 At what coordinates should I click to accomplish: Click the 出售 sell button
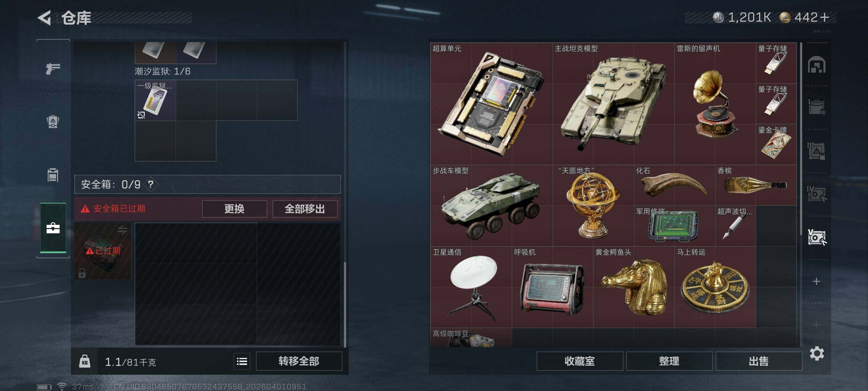pyautogui.click(x=758, y=361)
